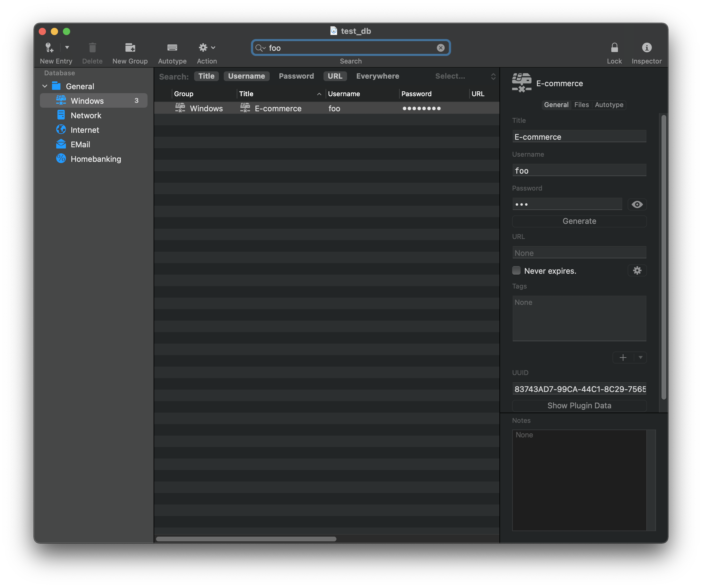Select the Homebanking group in the sidebar

[96, 159]
